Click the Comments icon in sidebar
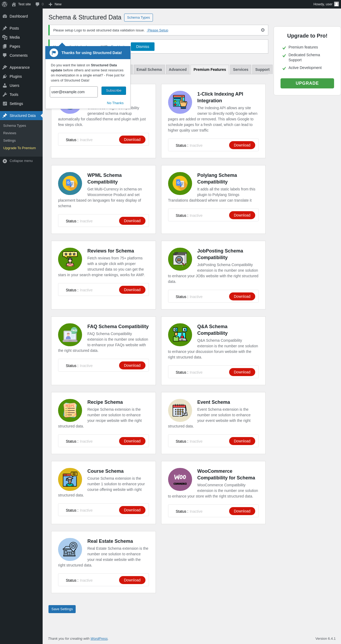This screenshot has width=341, height=644. click(x=5, y=55)
